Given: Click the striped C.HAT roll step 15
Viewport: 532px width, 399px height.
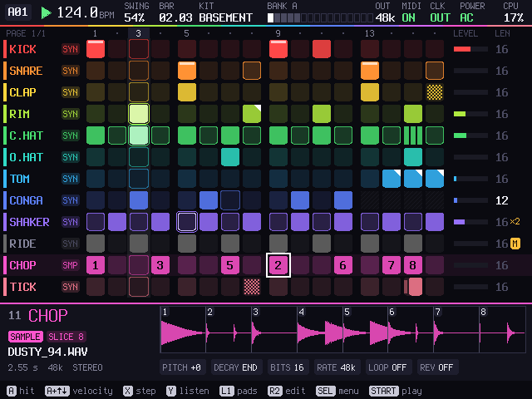Looking at the screenshot, I should click(413, 135).
